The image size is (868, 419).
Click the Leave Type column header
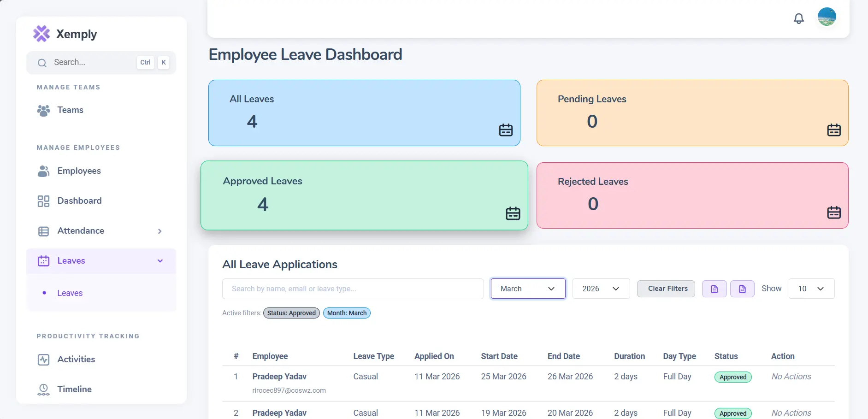[x=374, y=356]
